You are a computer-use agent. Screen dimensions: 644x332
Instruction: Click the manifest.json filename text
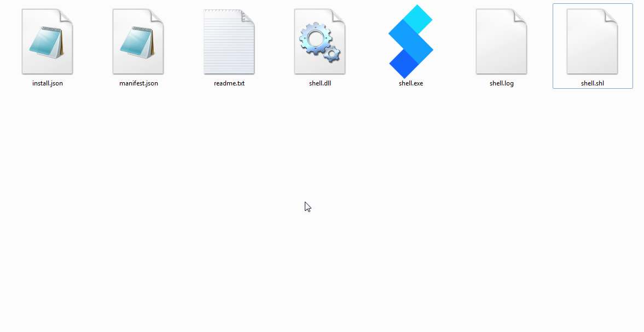click(138, 83)
